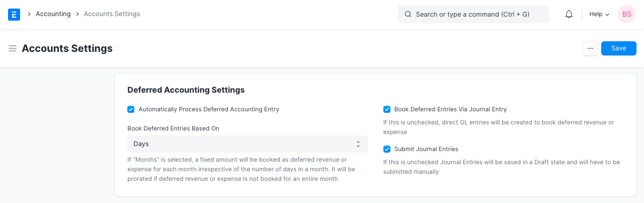Click the Book Deferred Entries Based On label
The width and height of the screenshot is (644, 203).
pyautogui.click(x=173, y=128)
